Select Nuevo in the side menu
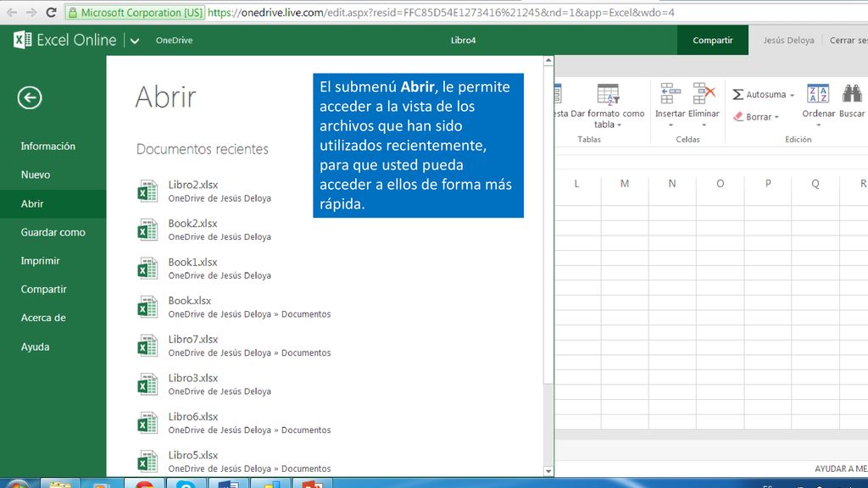868x488 pixels. [x=36, y=175]
